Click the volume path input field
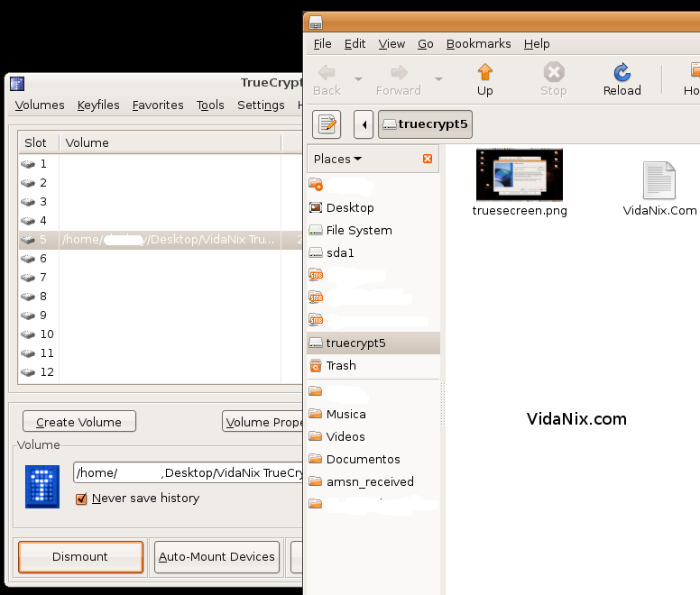 click(x=188, y=472)
